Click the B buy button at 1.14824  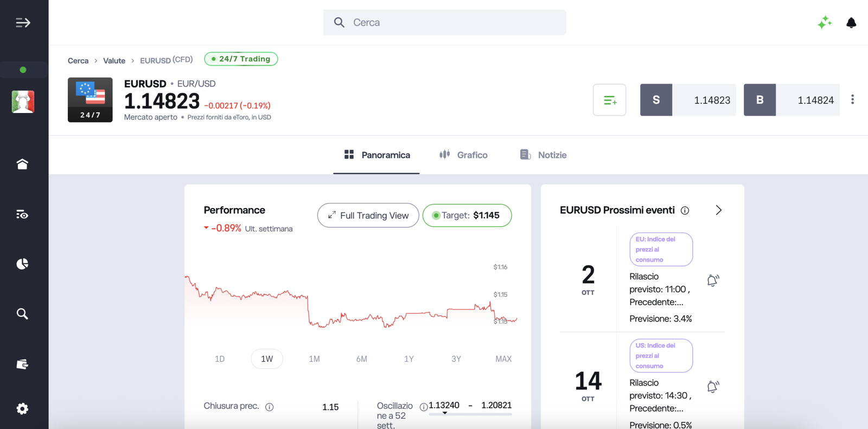[792, 100]
